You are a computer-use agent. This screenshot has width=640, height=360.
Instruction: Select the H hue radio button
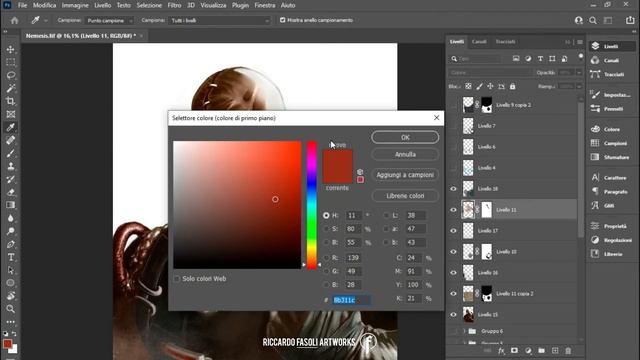pos(326,215)
